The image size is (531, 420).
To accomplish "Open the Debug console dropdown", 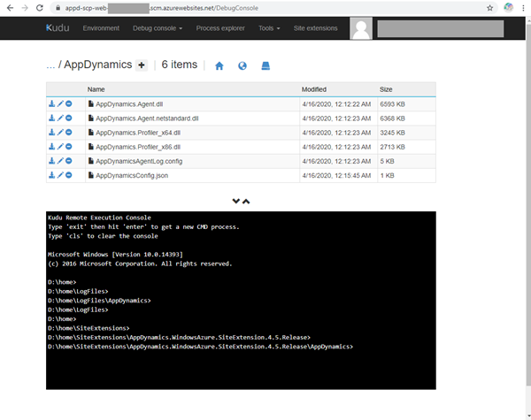I will 157,28.
